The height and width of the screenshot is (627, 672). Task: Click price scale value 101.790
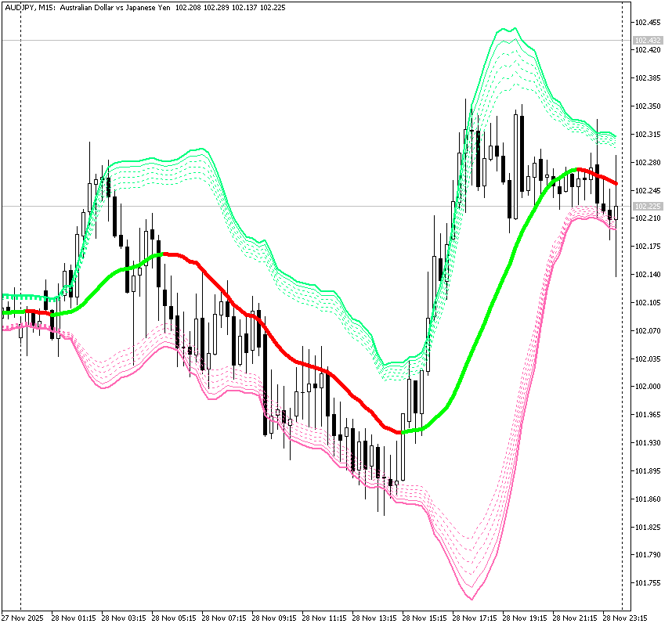point(648,555)
